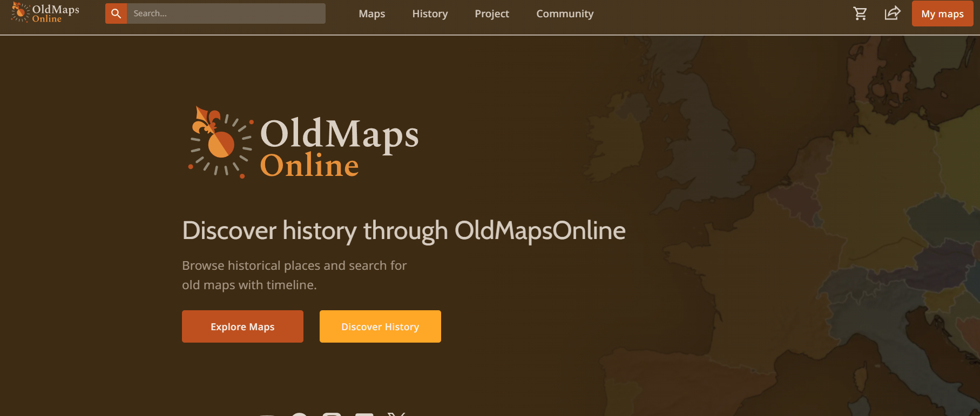
Task: Click the orange search magnifier icon
Action: point(116,13)
